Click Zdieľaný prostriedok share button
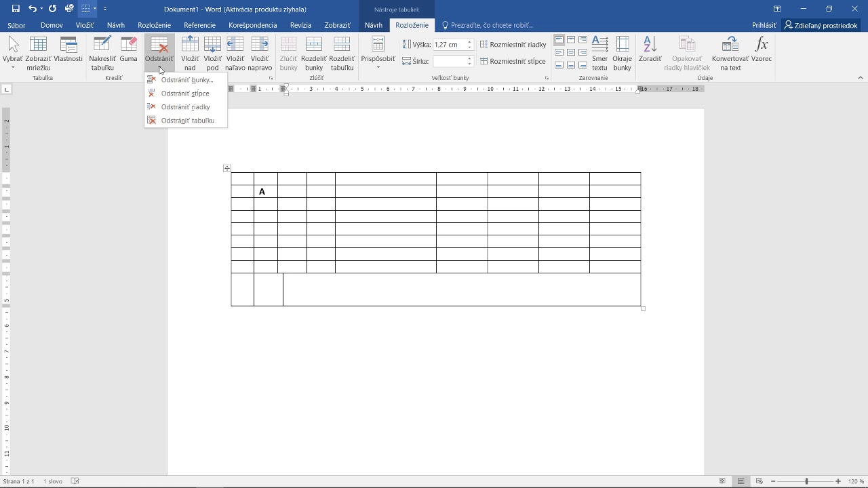Image resolution: width=868 pixels, height=488 pixels. coord(821,25)
